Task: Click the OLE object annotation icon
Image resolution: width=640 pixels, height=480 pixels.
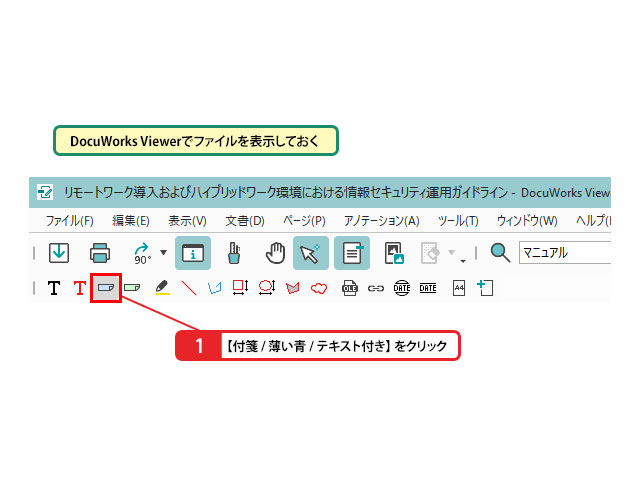Action: (x=350, y=288)
